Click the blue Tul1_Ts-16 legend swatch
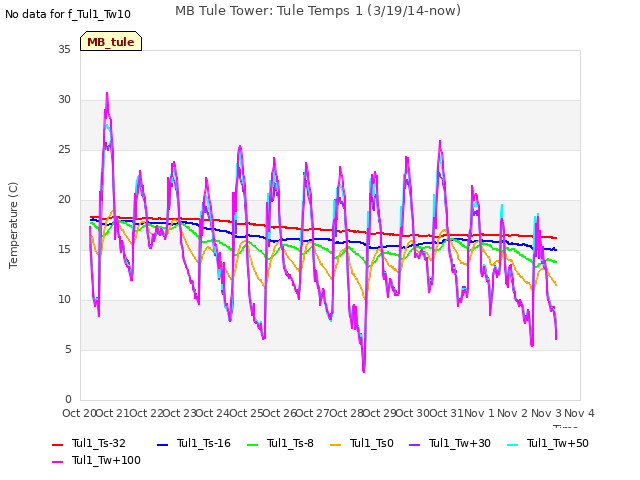Image resolution: width=640 pixels, height=480 pixels. pyautogui.click(x=162, y=444)
